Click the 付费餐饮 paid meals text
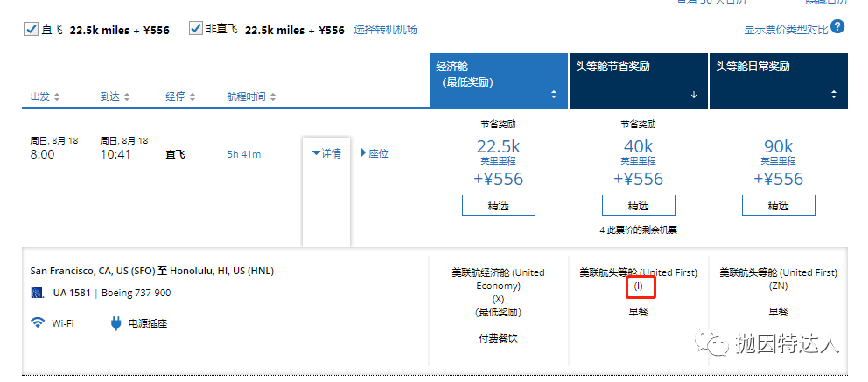The height and width of the screenshot is (382, 868). 499,337
